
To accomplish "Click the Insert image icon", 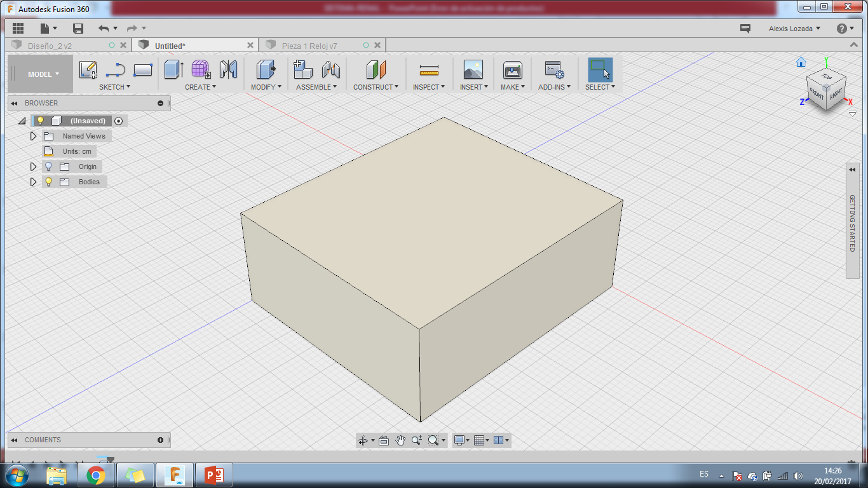I will coord(473,69).
